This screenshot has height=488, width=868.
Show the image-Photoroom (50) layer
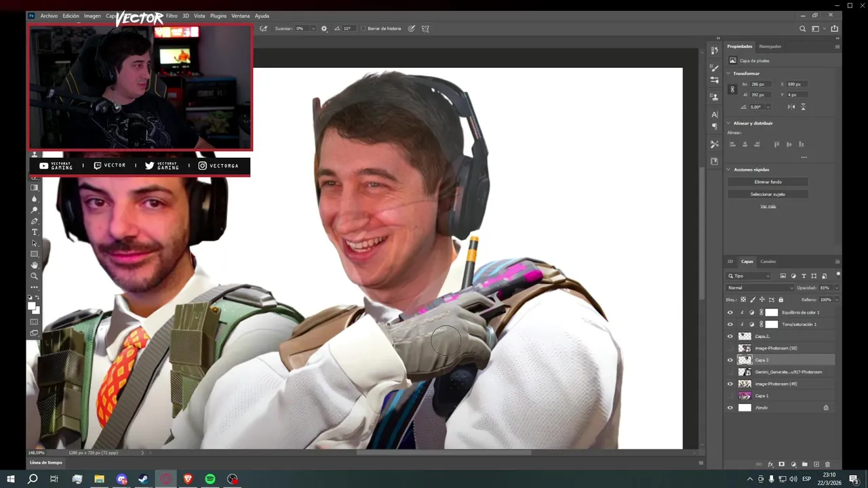click(730, 348)
